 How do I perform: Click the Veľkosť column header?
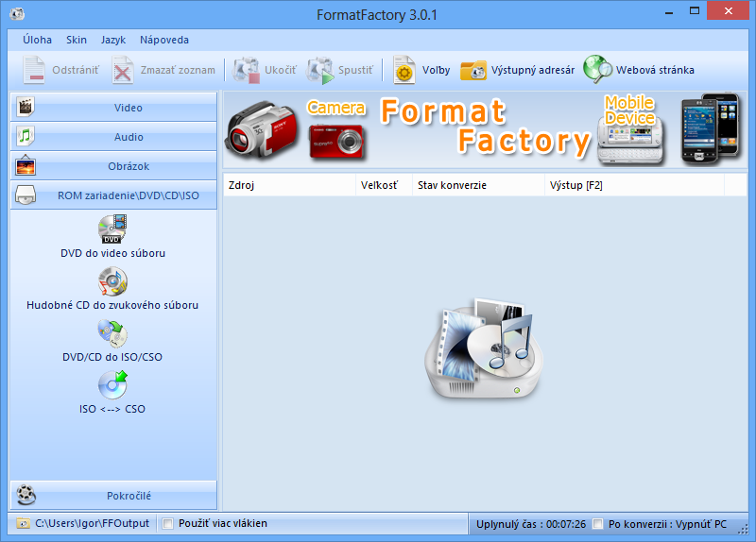[385, 185]
